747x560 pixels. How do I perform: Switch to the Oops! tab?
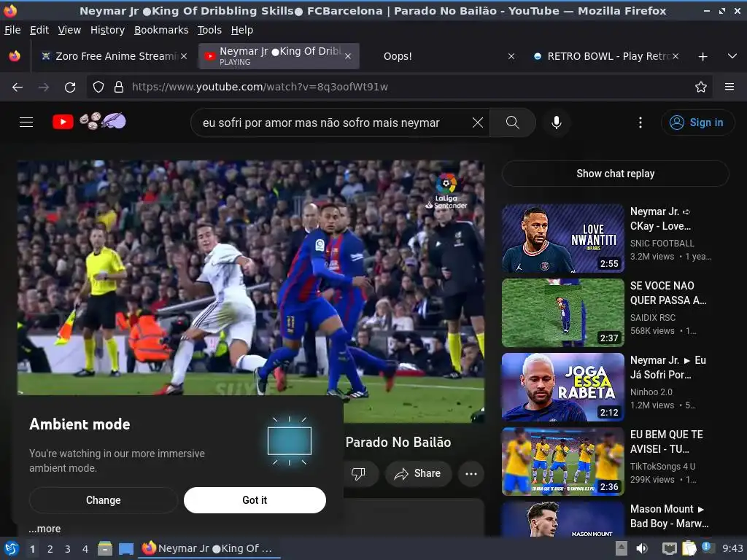(438, 56)
